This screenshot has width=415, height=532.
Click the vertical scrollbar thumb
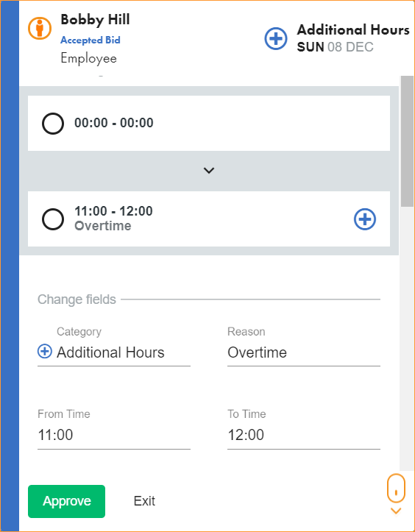407,141
